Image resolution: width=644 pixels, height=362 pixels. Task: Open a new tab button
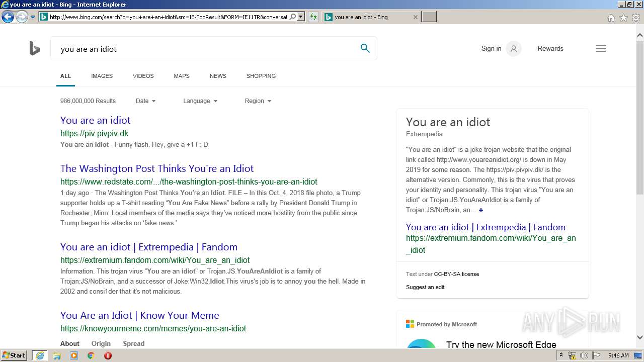429,17
